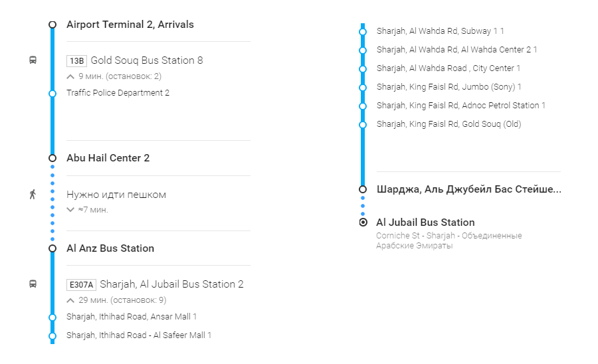Click the Sharjah, Al Wahda Rd, Subway 1 stop

coord(440,31)
